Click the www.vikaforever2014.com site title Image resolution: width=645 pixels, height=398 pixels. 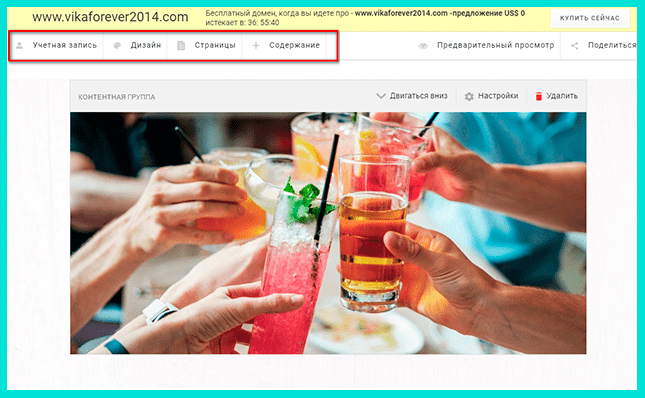pyautogui.click(x=110, y=17)
